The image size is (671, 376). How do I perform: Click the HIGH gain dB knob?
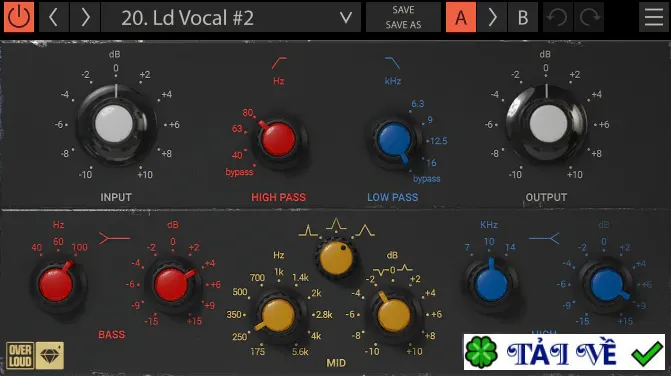607,284
